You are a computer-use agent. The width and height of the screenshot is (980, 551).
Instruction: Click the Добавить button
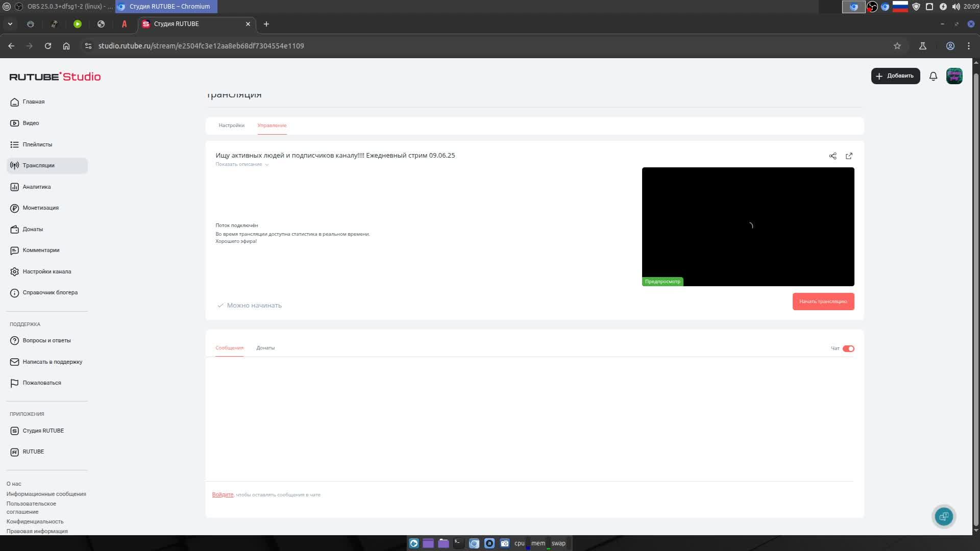pyautogui.click(x=895, y=76)
